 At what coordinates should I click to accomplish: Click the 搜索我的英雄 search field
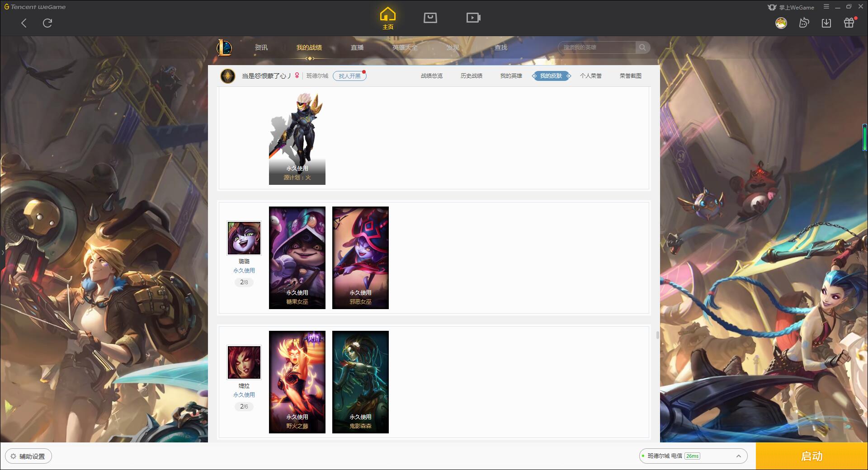597,47
